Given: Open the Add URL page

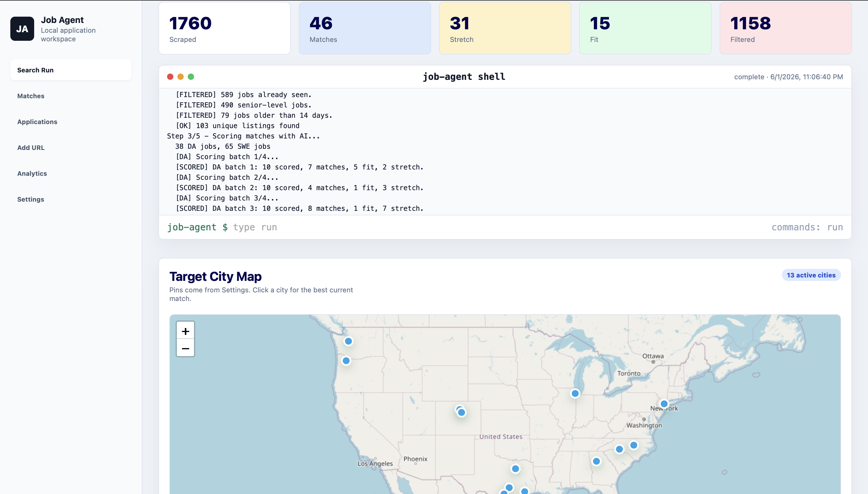Looking at the screenshot, I should 71,148.
